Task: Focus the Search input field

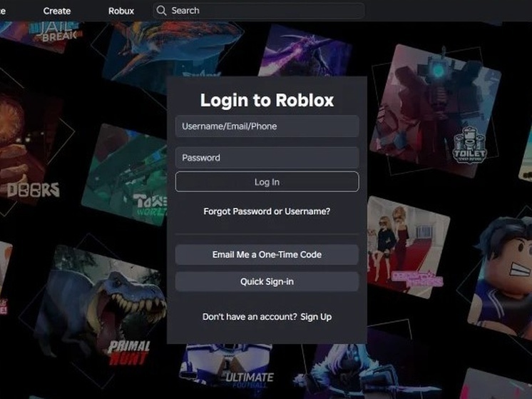Action: pyautogui.click(x=259, y=11)
